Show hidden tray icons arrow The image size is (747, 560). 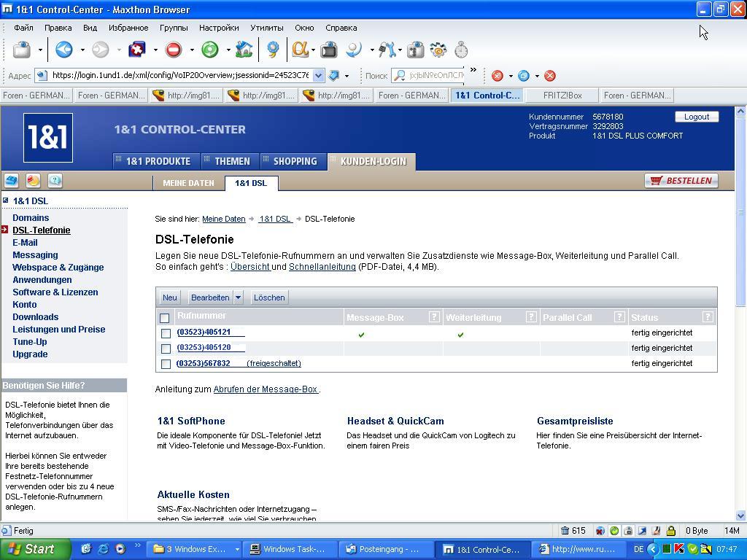tap(653, 549)
